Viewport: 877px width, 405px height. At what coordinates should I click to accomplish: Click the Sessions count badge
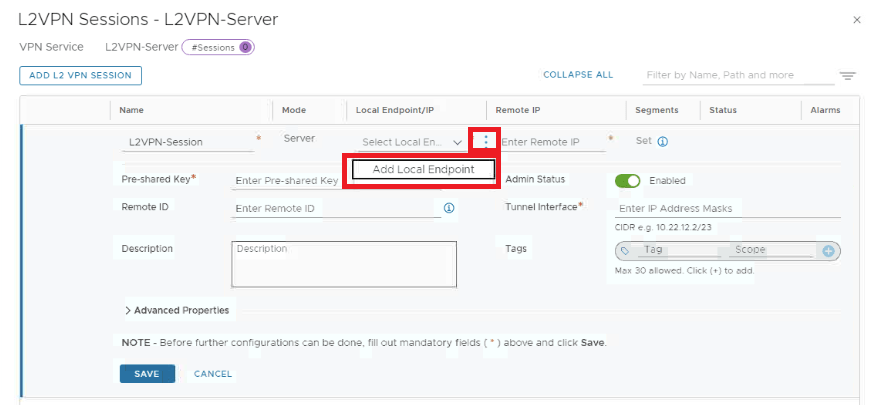point(218,47)
